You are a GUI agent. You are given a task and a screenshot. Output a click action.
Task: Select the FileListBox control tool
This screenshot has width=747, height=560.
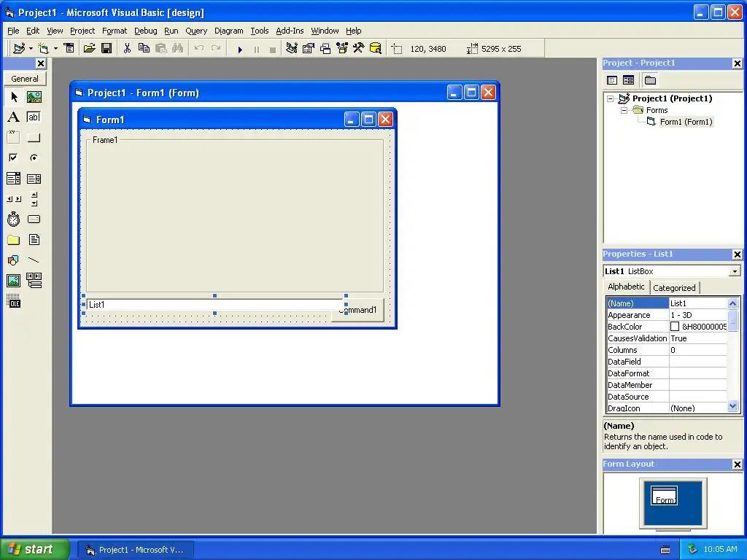34,239
